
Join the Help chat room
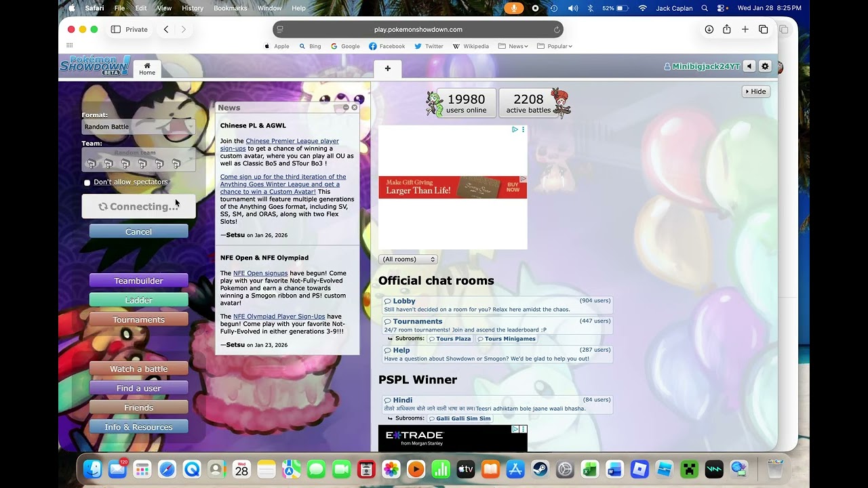[498, 354]
